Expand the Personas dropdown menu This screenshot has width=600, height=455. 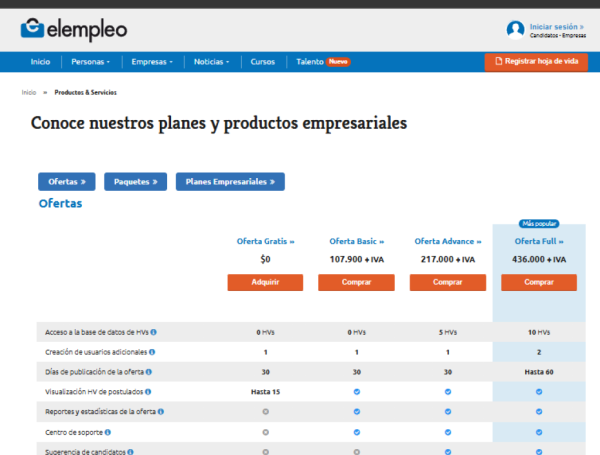(x=90, y=62)
